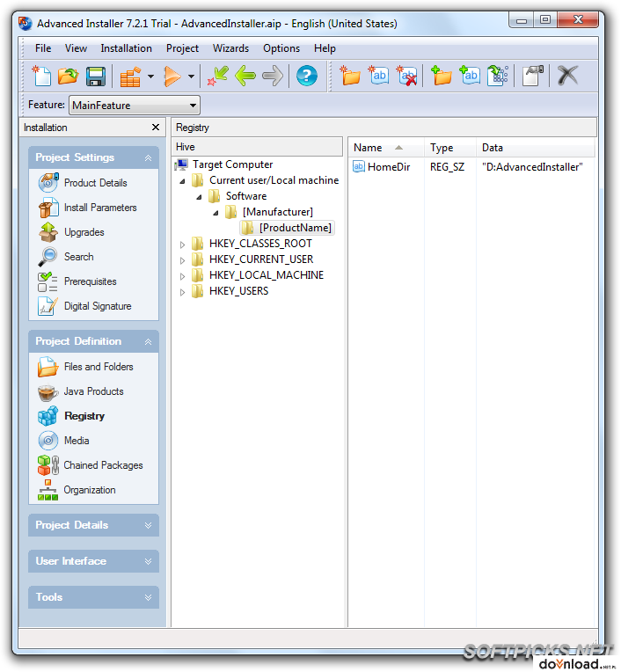Screen dimensions: 621x672
Task: Open the File menu
Action: tap(43, 48)
